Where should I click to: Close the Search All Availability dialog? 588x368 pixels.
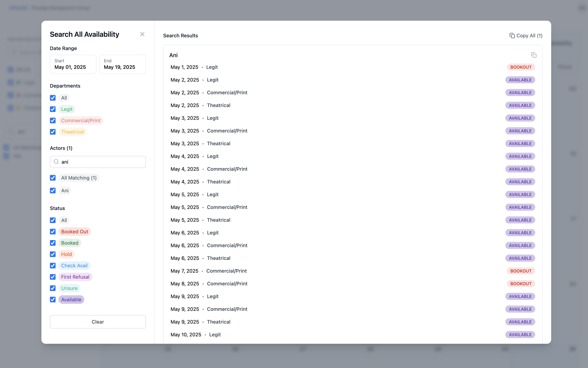tap(142, 34)
